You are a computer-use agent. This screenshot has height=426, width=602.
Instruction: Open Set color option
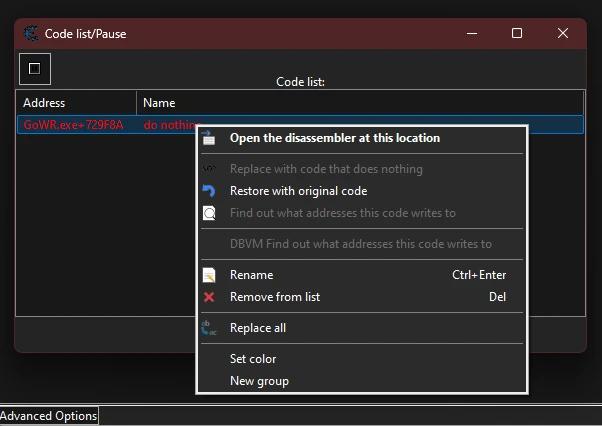(x=253, y=359)
